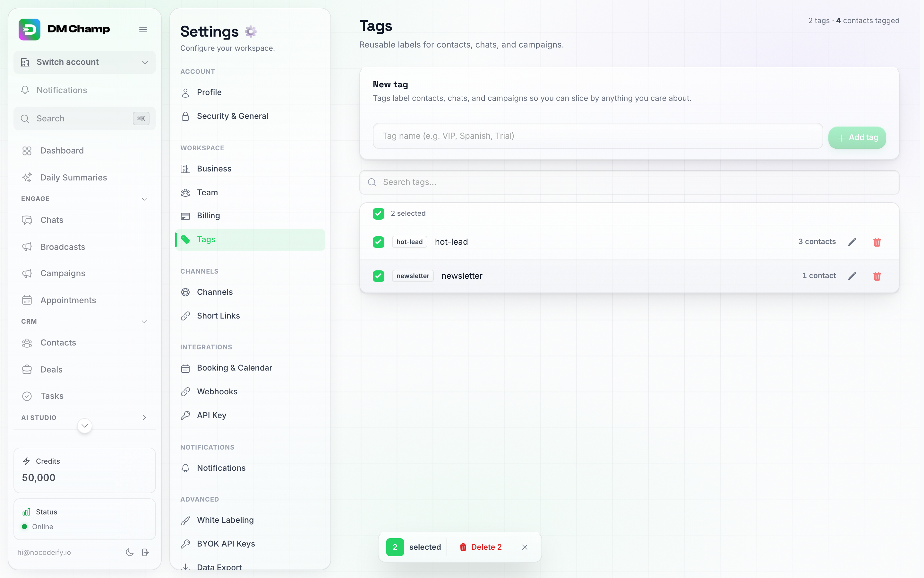The image size is (924, 578).
Task: Collapse the ENGAGE section chevron
Action: [144, 199]
